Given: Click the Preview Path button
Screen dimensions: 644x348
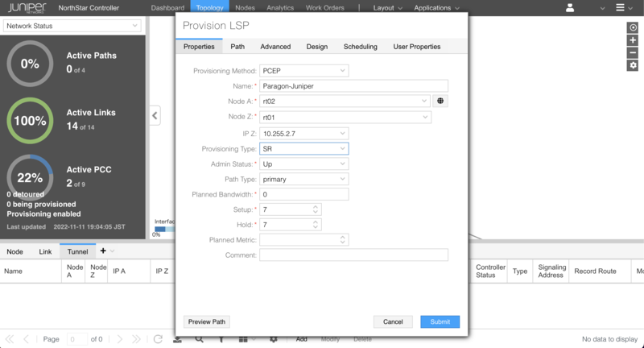Looking at the screenshot, I should click(x=207, y=321).
